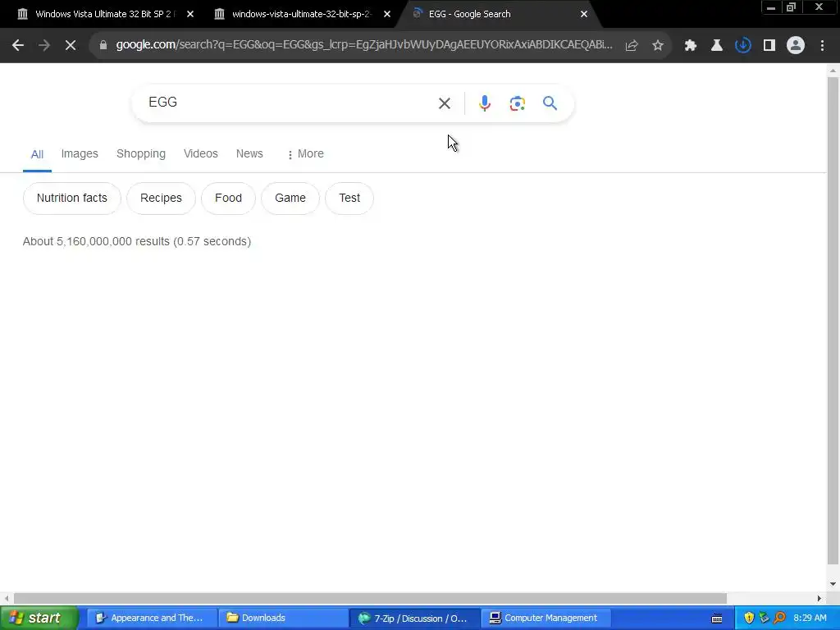Click the horizontal scrollbar thumb

(x=370, y=598)
